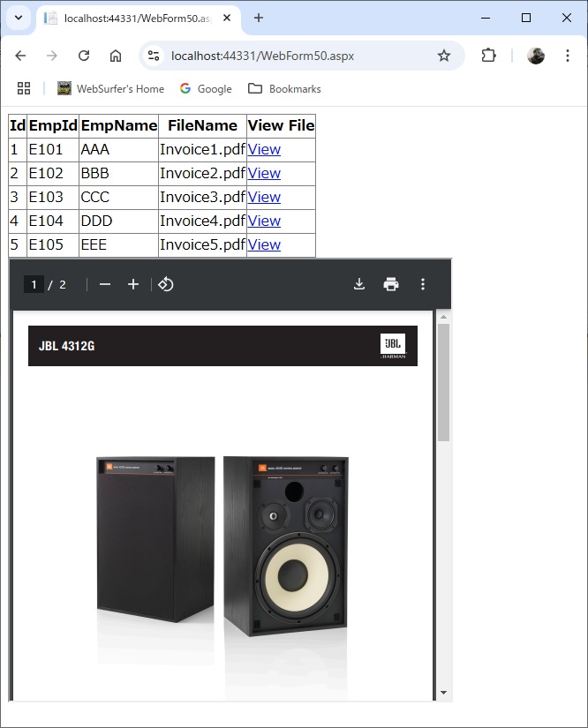
Task: Rotate the PDF counterclockwise
Action: [x=165, y=284]
